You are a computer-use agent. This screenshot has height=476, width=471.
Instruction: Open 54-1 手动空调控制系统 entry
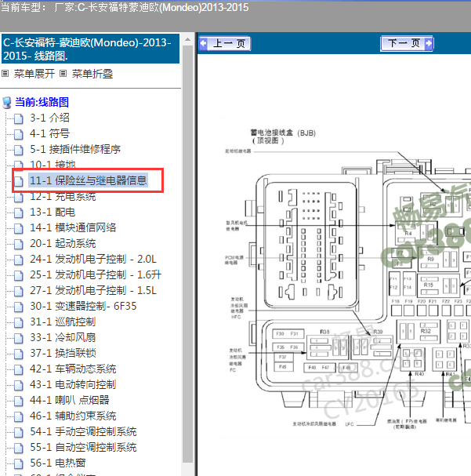coord(83,431)
